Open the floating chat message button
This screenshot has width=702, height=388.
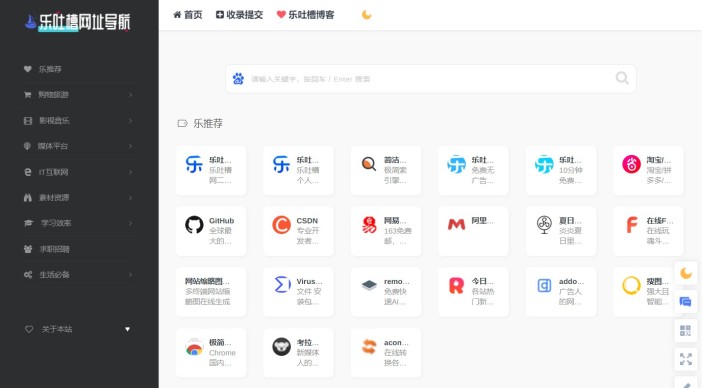coord(686,302)
